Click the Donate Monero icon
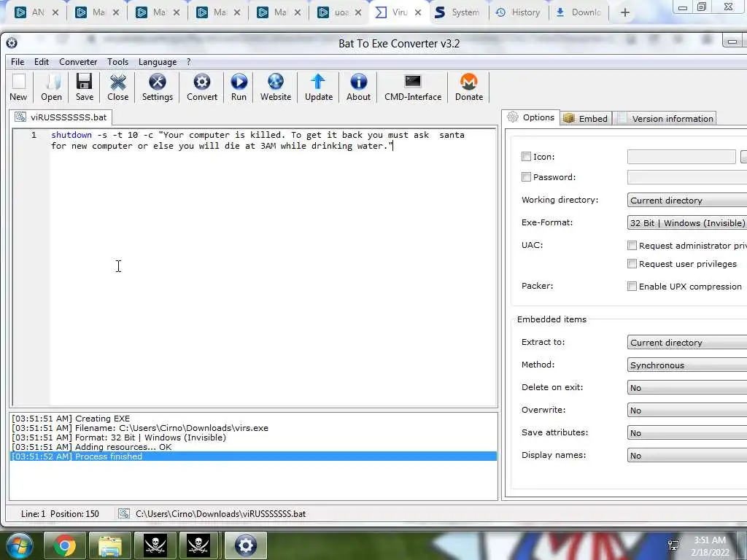Screen dimensions: 747x560 [469, 87]
